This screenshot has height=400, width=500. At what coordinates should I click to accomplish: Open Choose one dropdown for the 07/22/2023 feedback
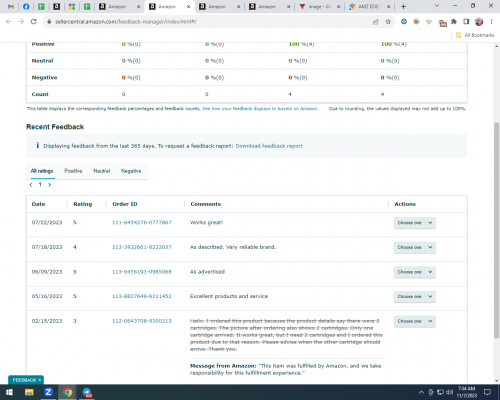point(415,223)
